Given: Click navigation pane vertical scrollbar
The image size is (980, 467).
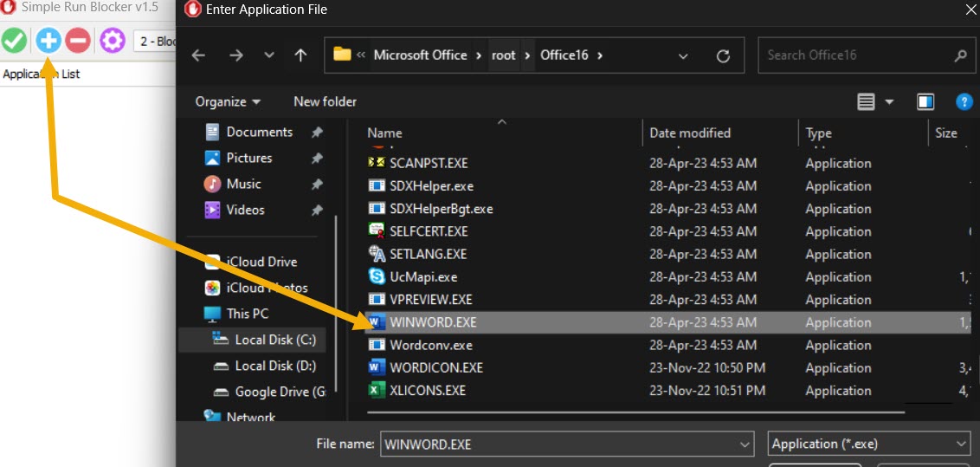Looking at the screenshot, I should (337, 303).
